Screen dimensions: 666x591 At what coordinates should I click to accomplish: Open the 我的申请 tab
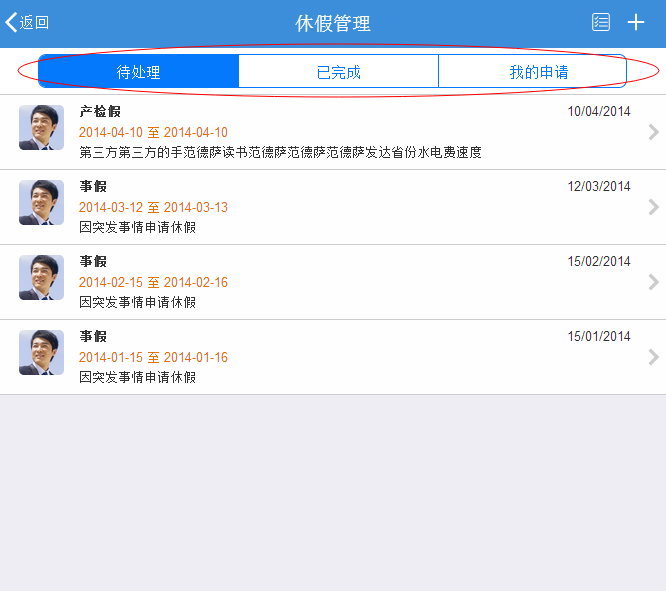click(539, 72)
